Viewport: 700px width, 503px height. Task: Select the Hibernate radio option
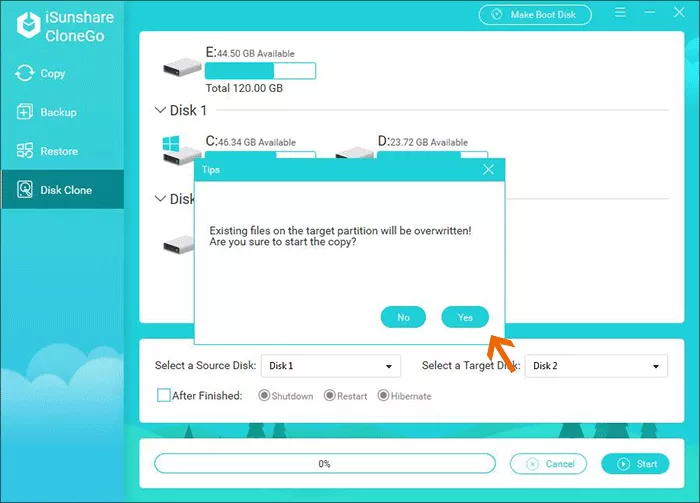point(383,395)
